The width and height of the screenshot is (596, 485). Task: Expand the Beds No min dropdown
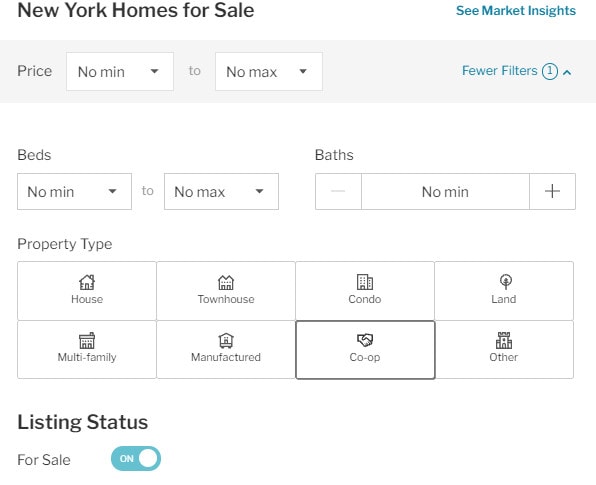[74, 192]
